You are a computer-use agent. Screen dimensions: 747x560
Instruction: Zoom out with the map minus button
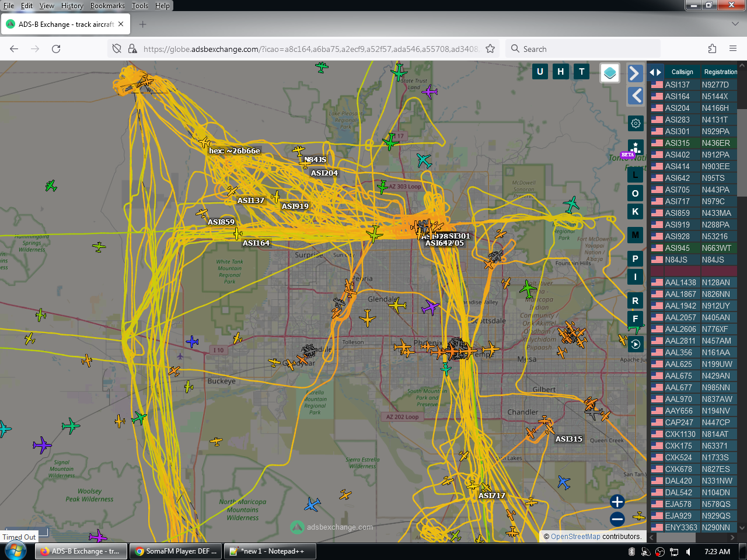pyautogui.click(x=617, y=519)
